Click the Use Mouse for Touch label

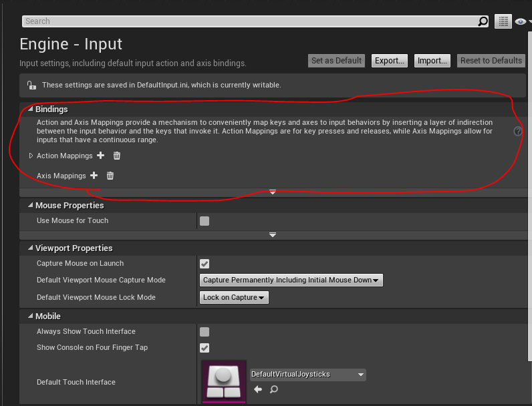73,220
